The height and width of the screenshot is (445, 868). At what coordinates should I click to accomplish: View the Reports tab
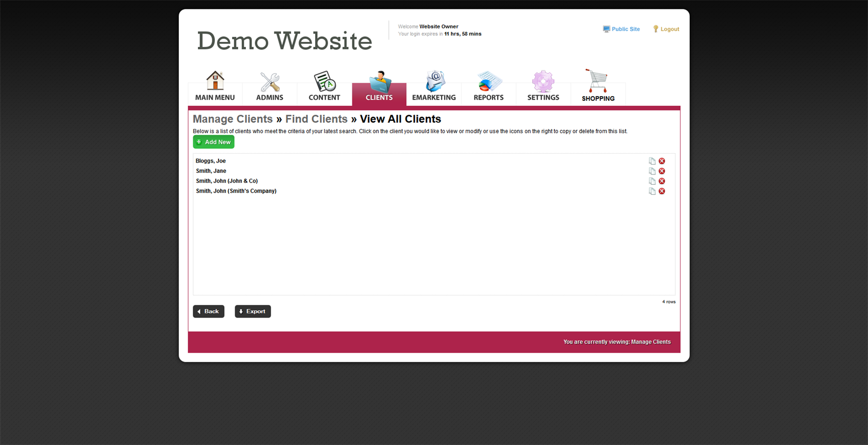tap(489, 87)
